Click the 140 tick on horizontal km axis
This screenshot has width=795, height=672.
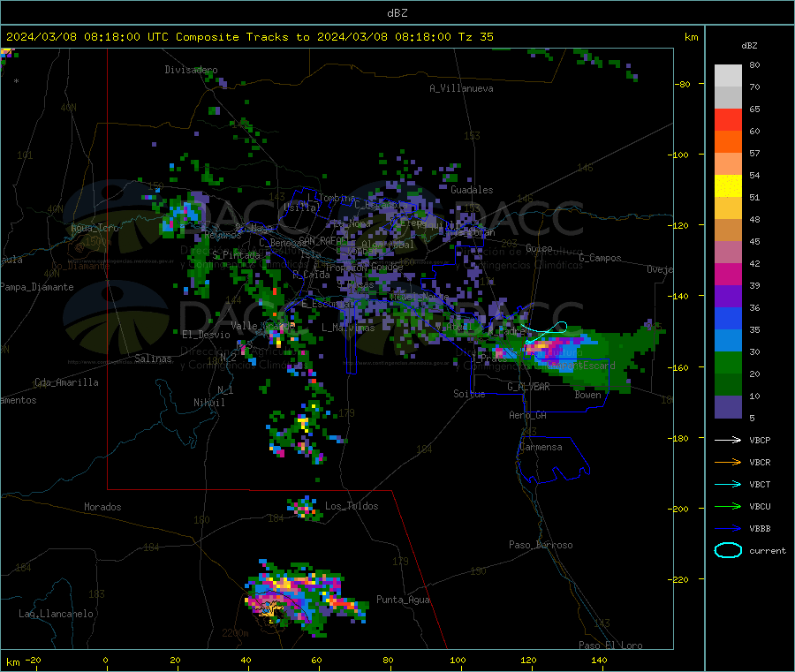pos(599,660)
